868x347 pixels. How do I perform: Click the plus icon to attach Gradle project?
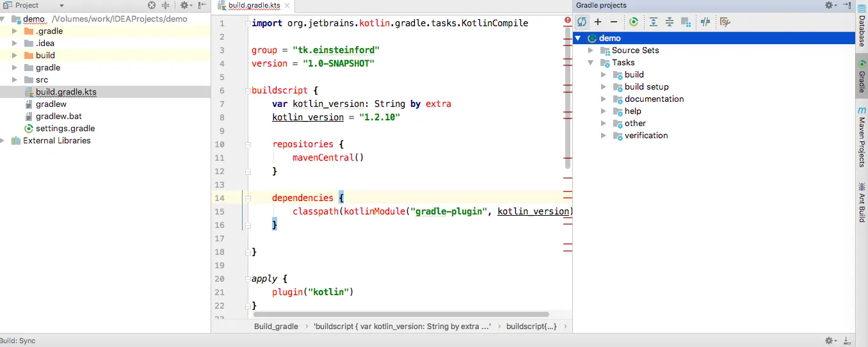coord(598,22)
